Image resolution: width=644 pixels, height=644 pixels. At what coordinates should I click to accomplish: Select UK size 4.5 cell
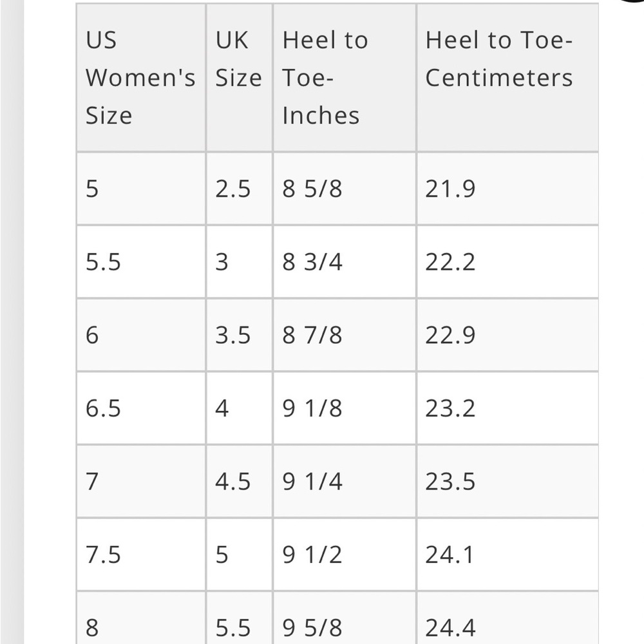click(232, 481)
